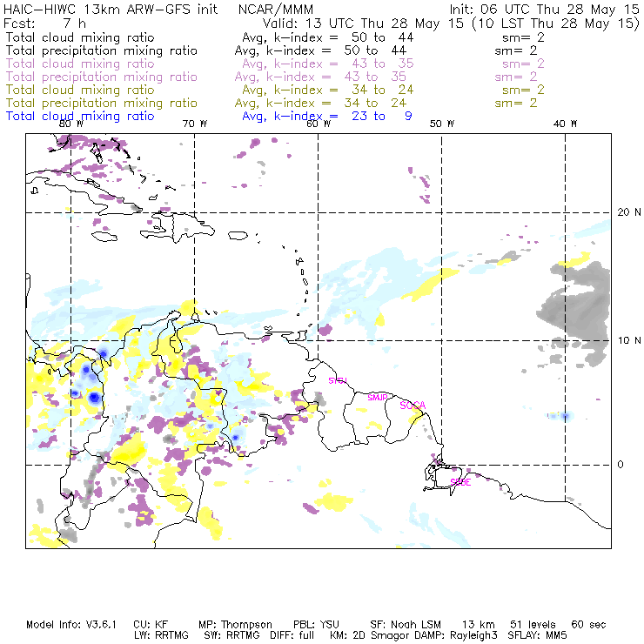Click the '60 sec' timestep footer entry
This screenshot has width=644, height=644.
point(588,625)
